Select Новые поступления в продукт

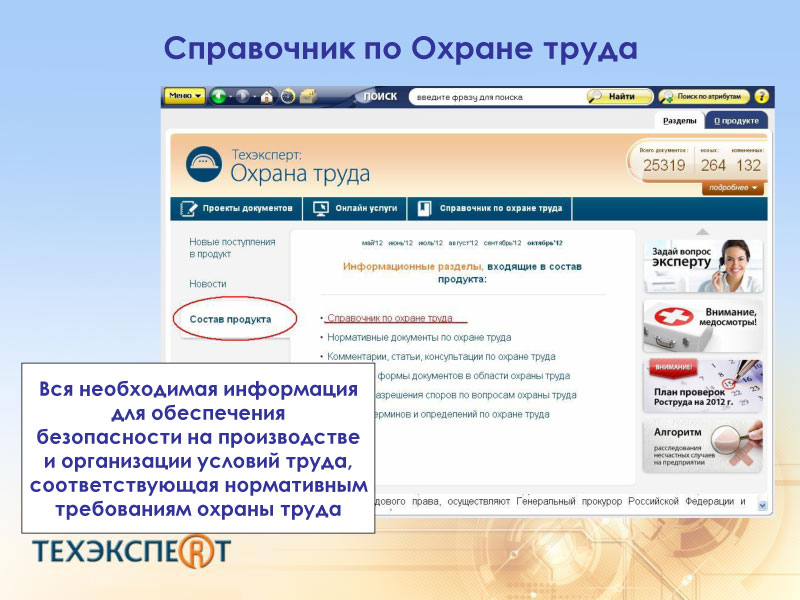(232, 248)
